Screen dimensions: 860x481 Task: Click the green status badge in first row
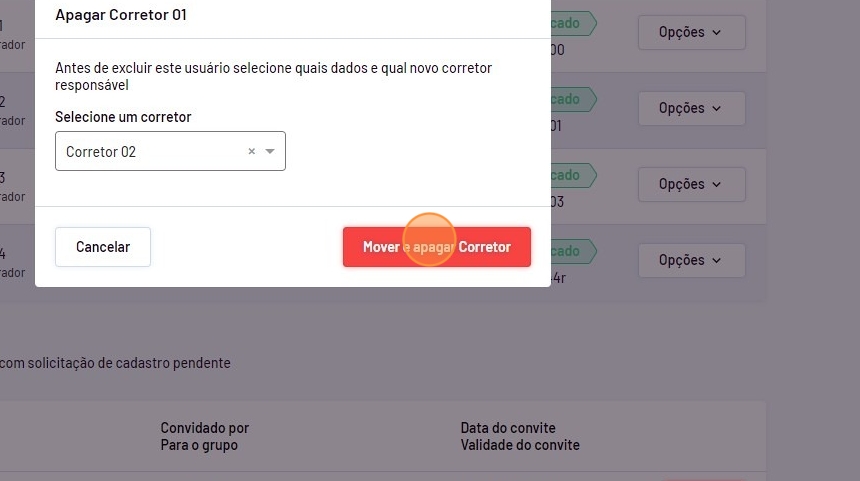coord(572,22)
